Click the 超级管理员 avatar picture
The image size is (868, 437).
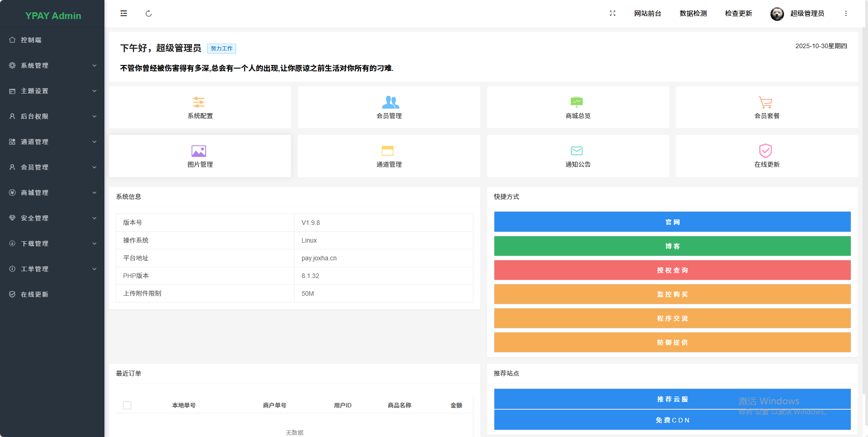[x=777, y=14]
